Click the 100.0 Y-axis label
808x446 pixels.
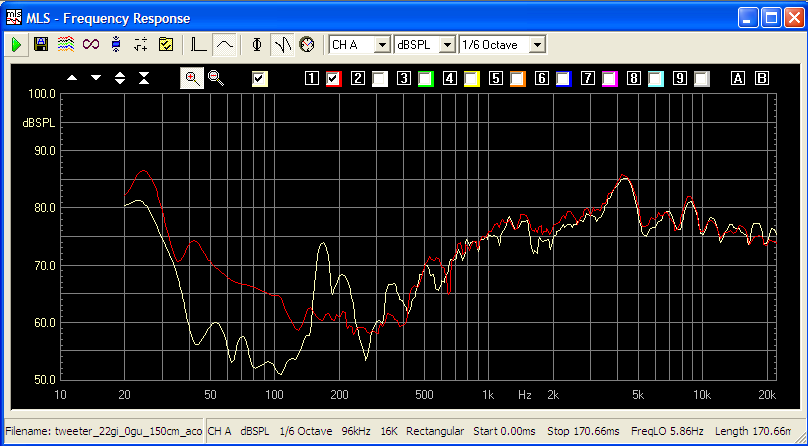click(x=42, y=94)
